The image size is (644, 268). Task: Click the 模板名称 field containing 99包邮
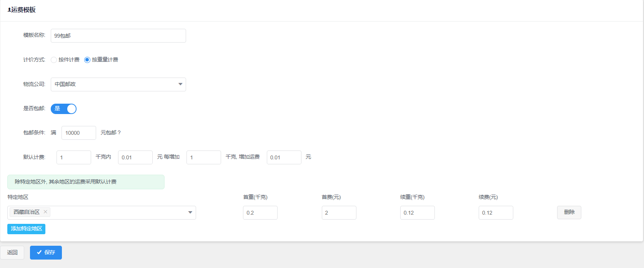pyautogui.click(x=118, y=36)
